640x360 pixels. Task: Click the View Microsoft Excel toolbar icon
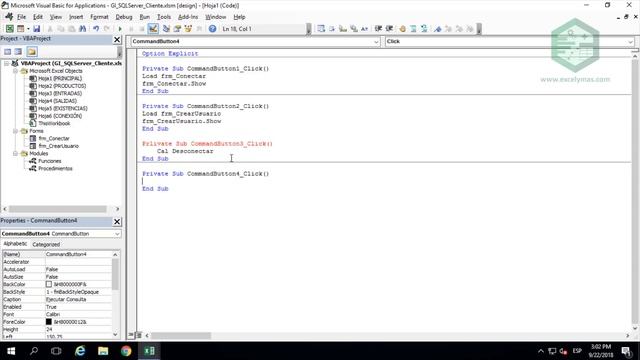tap(9, 29)
